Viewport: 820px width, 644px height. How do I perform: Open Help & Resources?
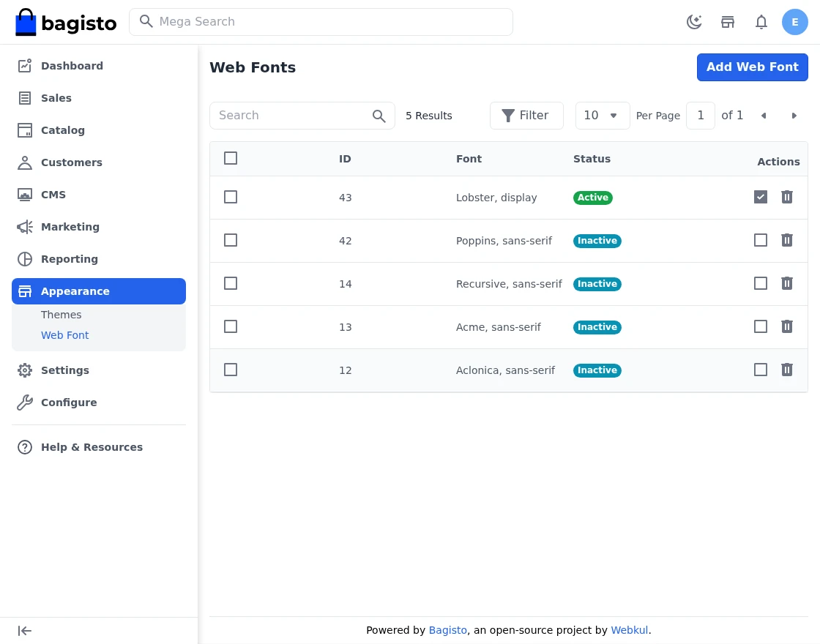pos(99,447)
